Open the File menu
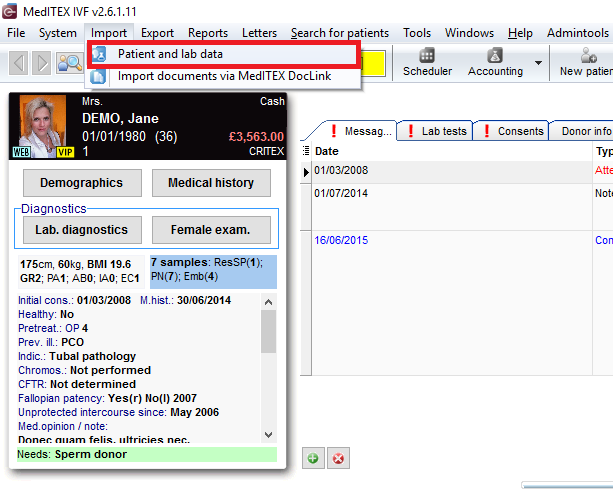613x489 pixels. (16, 33)
